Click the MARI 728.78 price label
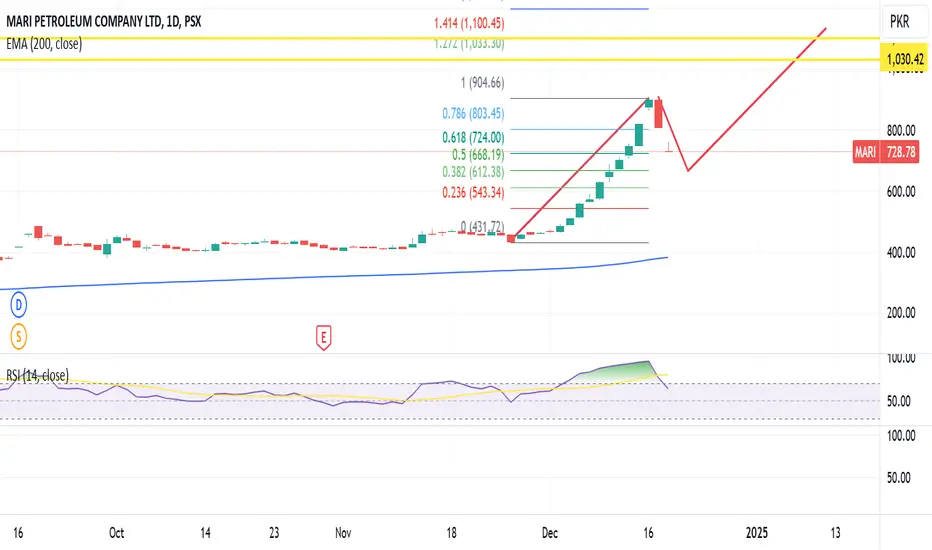 (x=886, y=152)
